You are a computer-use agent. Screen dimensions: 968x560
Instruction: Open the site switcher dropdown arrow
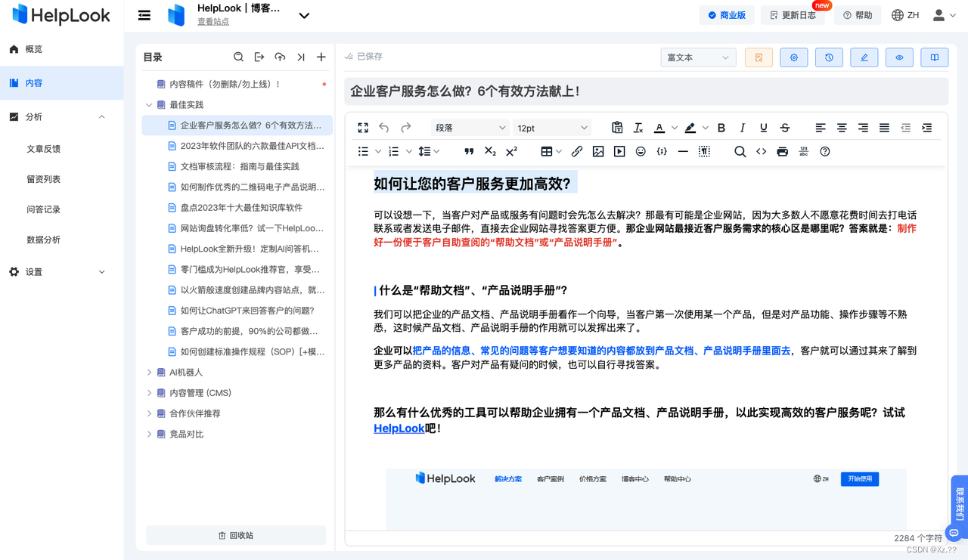coord(304,15)
